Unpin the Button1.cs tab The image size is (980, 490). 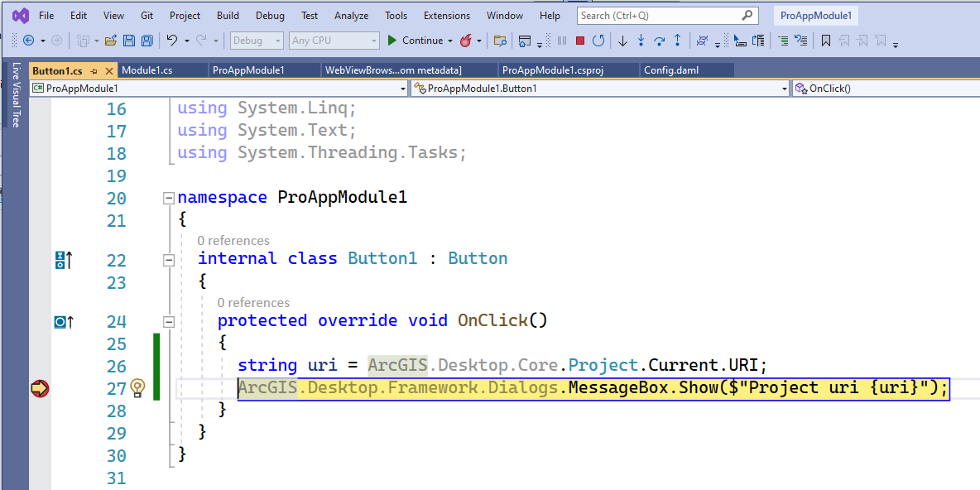(94, 70)
